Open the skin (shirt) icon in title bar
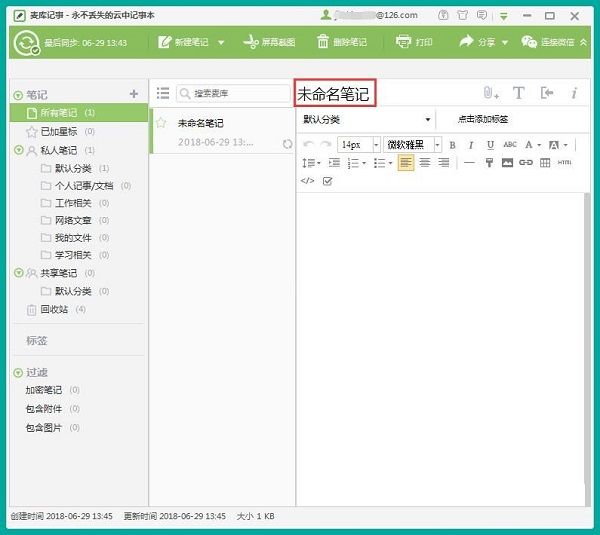The image size is (600, 535). click(462, 15)
